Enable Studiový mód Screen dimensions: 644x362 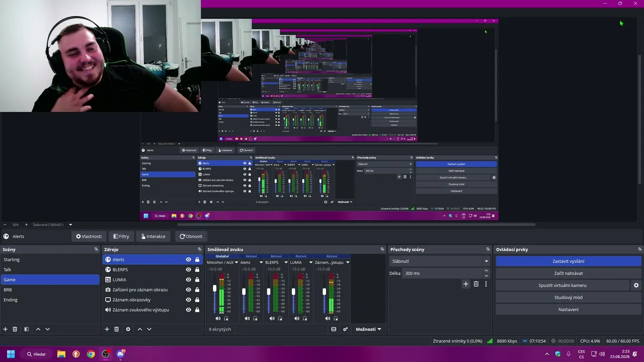(569, 298)
